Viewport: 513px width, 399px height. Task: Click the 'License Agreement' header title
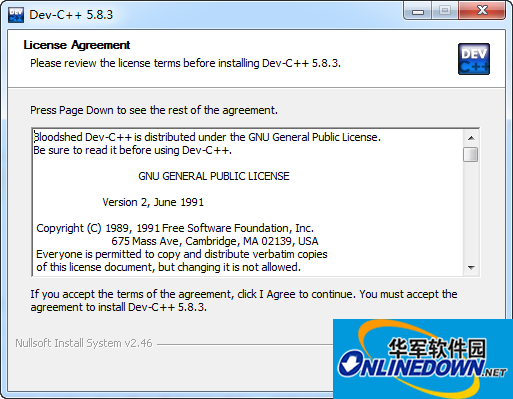[77, 45]
